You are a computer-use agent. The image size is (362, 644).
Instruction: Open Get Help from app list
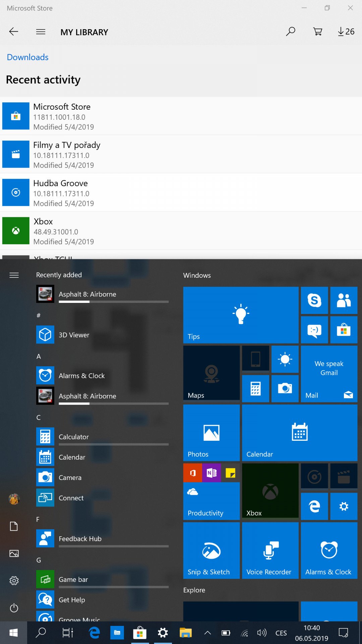click(x=102, y=600)
